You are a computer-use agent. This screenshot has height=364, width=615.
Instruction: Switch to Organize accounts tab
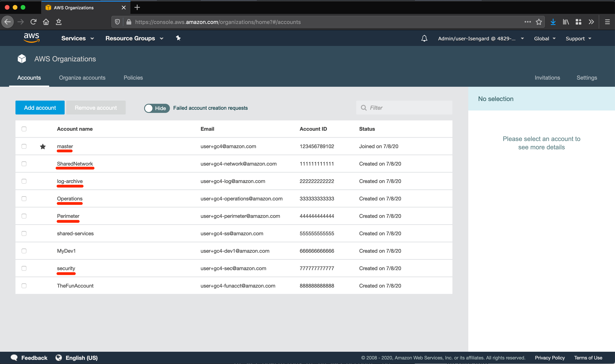click(82, 77)
